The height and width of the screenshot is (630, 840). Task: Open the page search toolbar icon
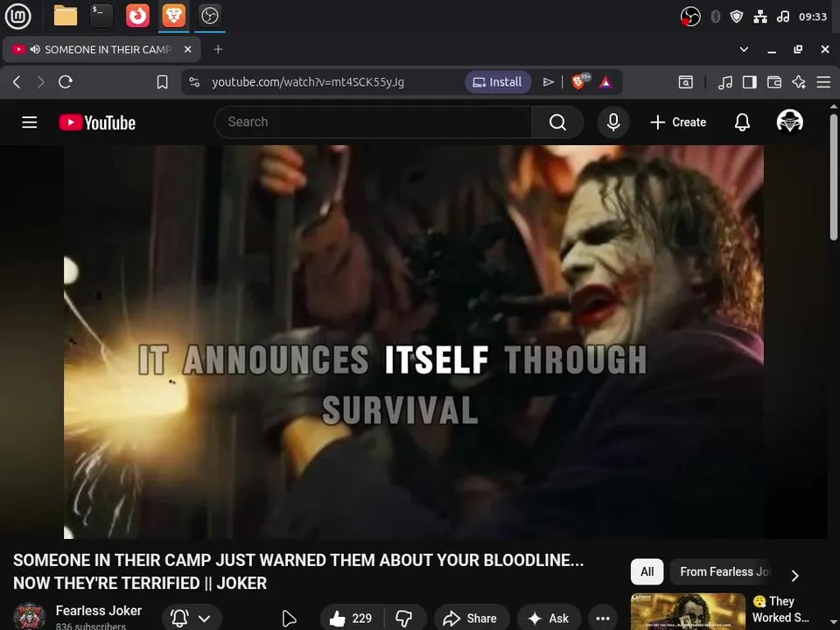tap(686, 82)
